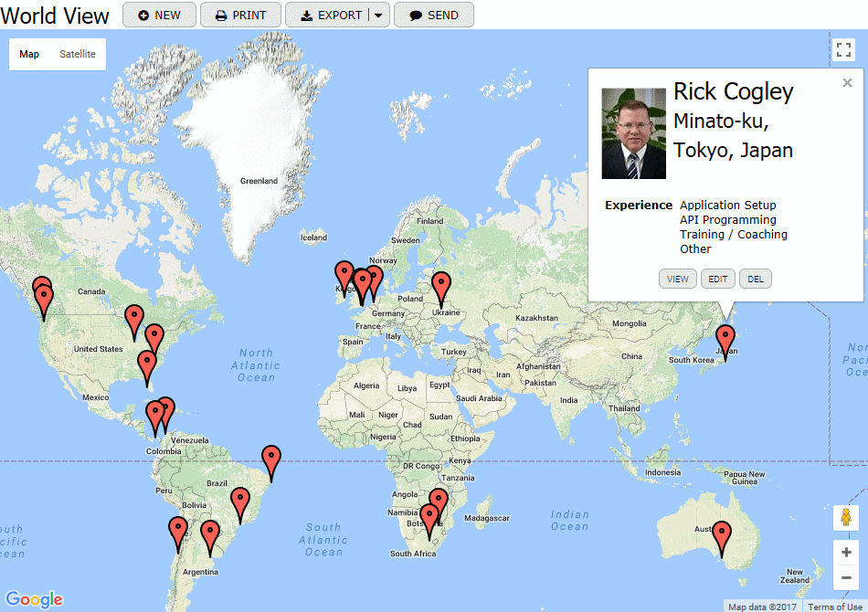This screenshot has height=612, width=868.
Task: Click VIEW in Rick Cogley popup
Action: click(678, 279)
